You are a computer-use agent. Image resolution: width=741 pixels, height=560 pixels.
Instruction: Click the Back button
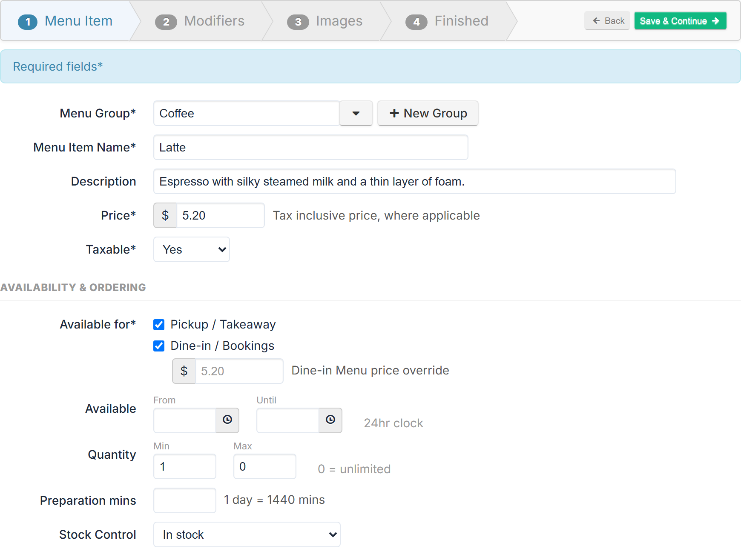coord(607,21)
